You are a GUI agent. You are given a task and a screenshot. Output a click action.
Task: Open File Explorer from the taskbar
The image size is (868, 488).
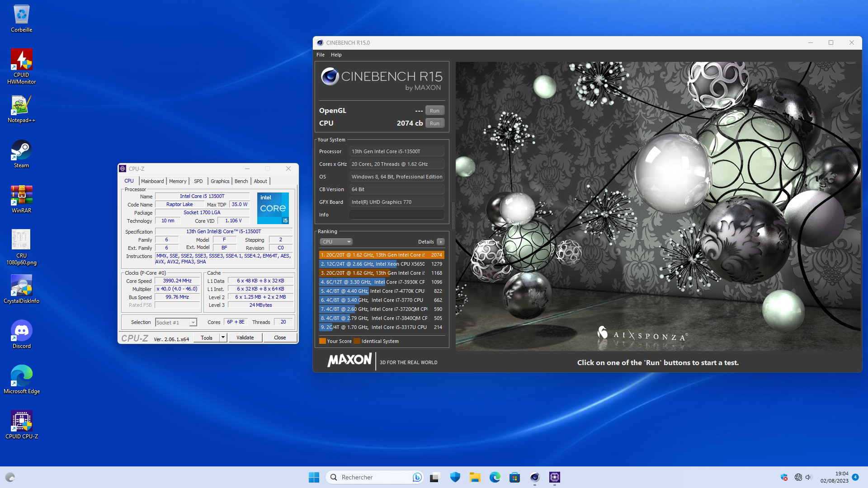tap(475, 477)
